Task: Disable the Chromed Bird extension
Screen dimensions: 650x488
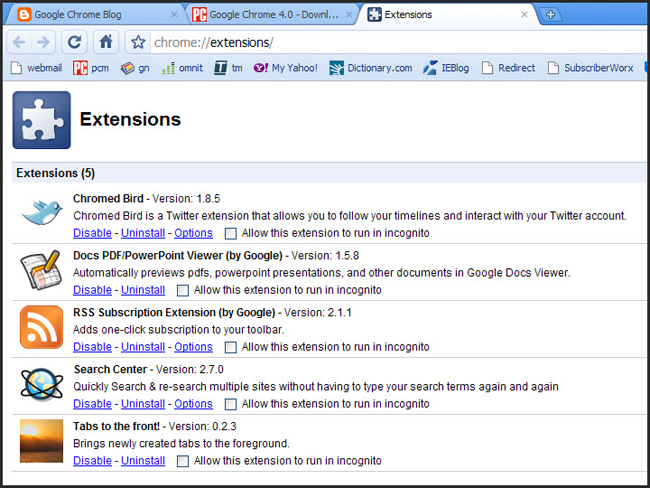Action: click(92, 233)
